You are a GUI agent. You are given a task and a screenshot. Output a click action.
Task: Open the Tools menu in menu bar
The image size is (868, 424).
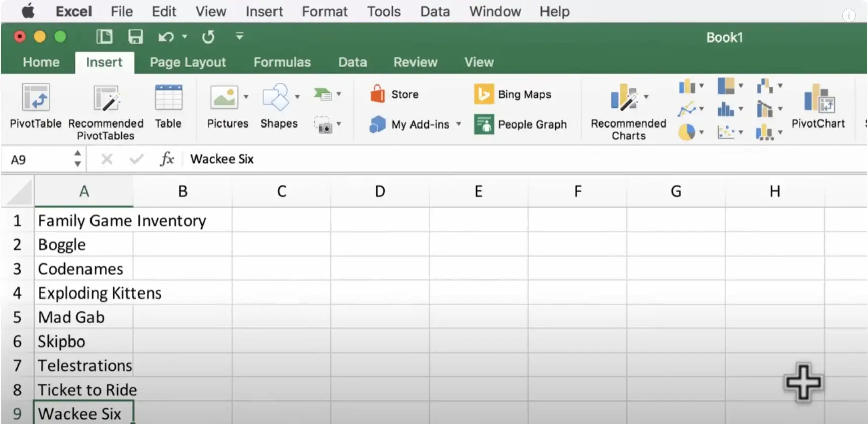(x=384, y=11)
